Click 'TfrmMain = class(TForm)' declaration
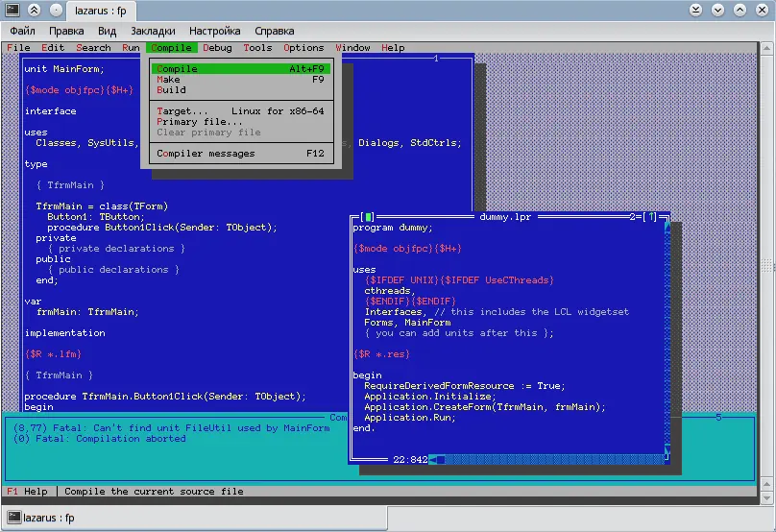 102,206
